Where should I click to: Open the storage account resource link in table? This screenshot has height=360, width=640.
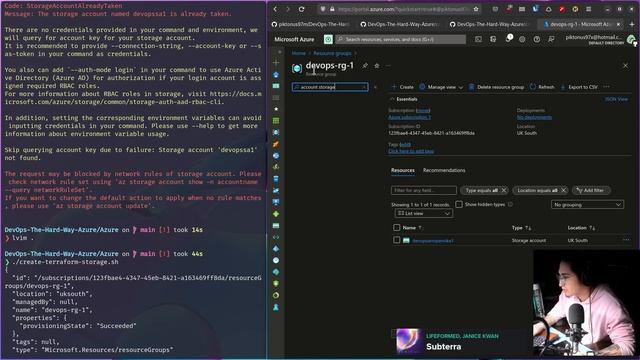[x=433, y=240]
